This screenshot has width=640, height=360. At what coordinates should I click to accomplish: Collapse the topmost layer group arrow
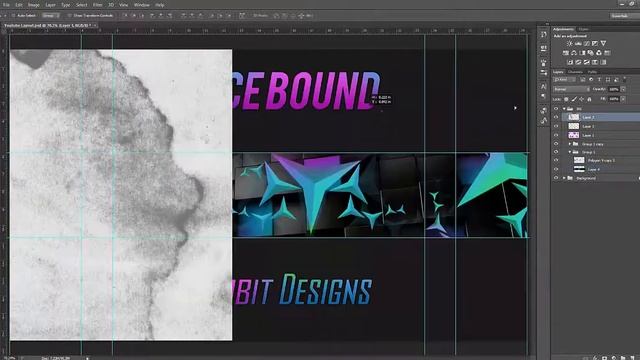tap(564, 109)
